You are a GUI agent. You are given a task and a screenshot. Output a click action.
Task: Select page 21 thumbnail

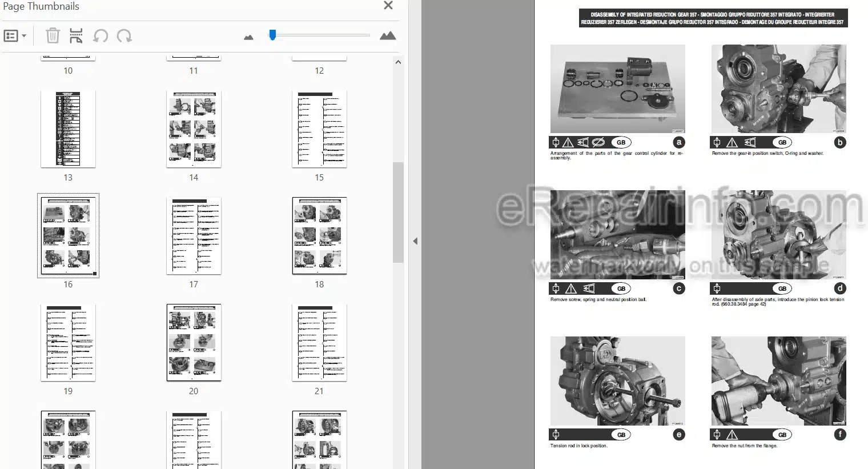[x=319, y=343]
